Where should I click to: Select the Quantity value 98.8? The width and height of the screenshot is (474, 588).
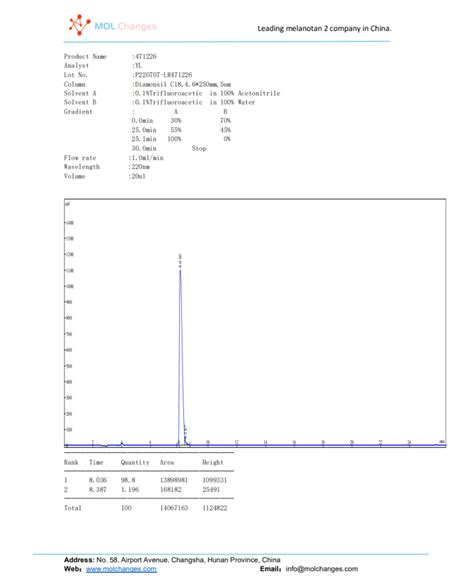(x=128, y=480)
